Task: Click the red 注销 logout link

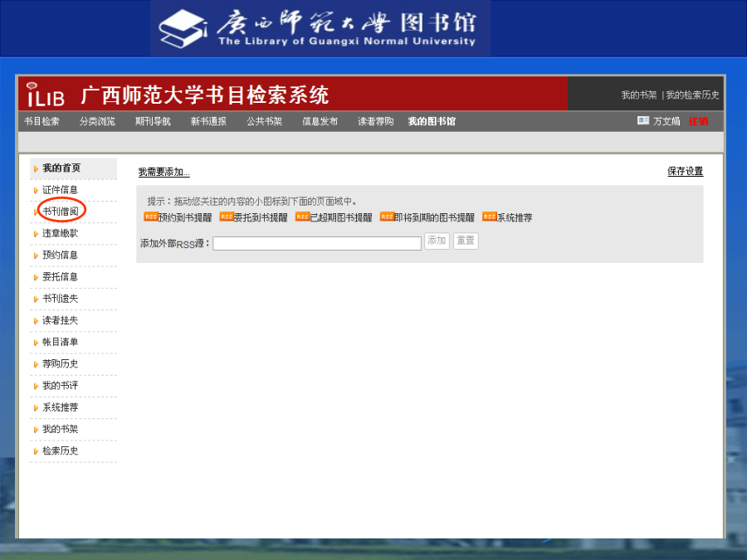Action: coord(698,121)
